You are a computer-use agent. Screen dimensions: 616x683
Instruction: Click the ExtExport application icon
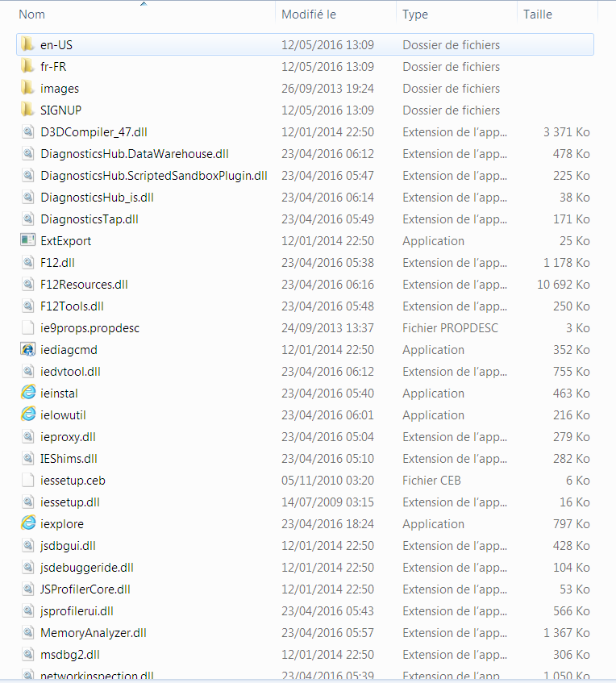point(28,240)
